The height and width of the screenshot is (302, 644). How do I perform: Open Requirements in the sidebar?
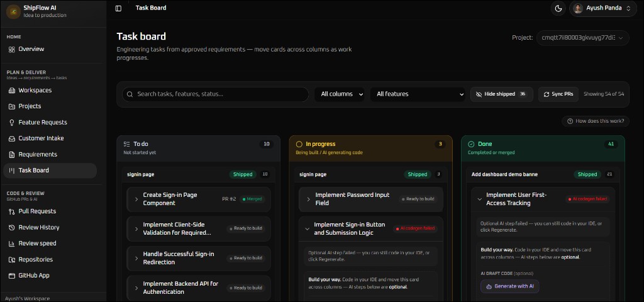pyautogui.click(x=50, y=155)
